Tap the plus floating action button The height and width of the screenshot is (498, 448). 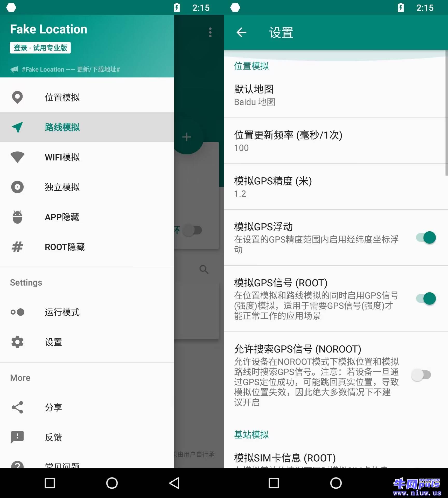[x=187, y=137]
